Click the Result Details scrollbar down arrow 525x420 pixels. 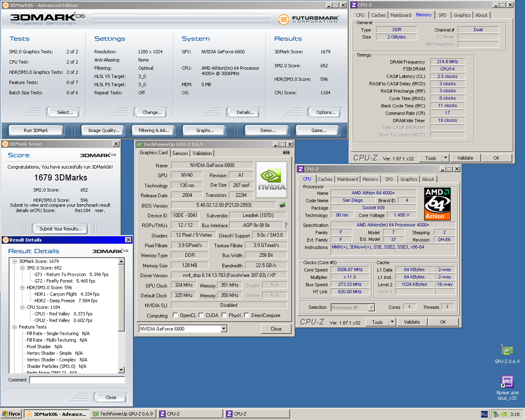[121, 370]
